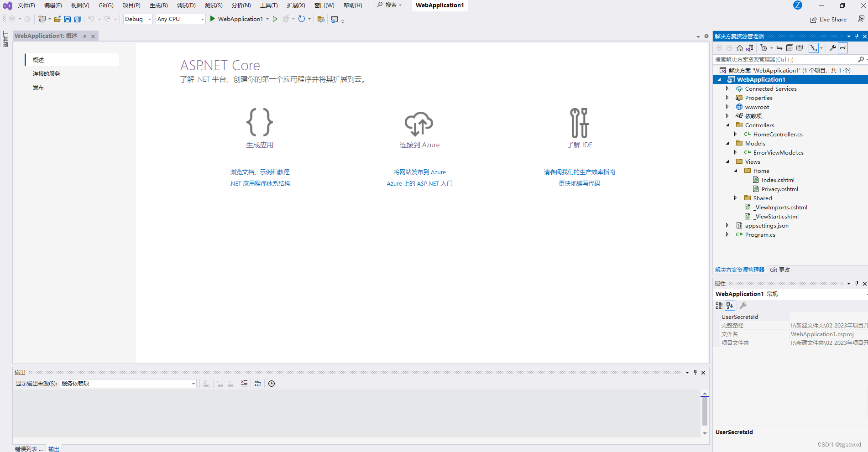Open the Debug configuration dropdown
The height and width of the screenshot is (452, 868).
pyautogui.click(x=138, y=19)
